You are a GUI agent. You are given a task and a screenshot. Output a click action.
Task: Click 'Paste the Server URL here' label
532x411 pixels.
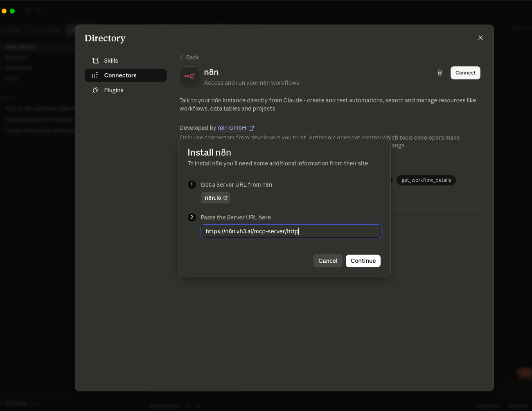236,217
